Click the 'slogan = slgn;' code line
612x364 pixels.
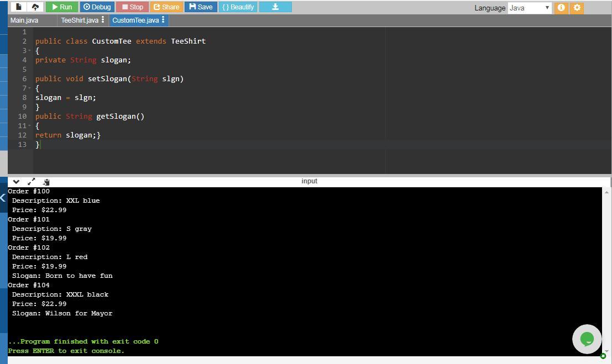[x=66, y=98]
